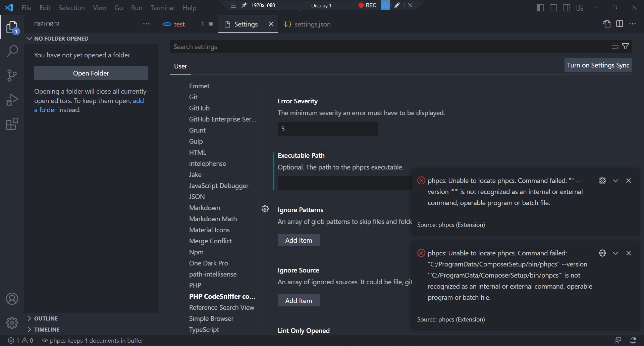This screenshot has height=346, width=644.
Task: Click Turn on Settings Sync
Action: pyautogui.click(x=598, y=65)
